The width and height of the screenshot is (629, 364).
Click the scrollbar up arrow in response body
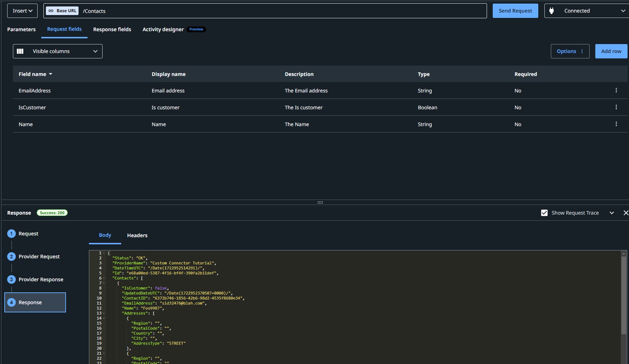tap(624, 253)
